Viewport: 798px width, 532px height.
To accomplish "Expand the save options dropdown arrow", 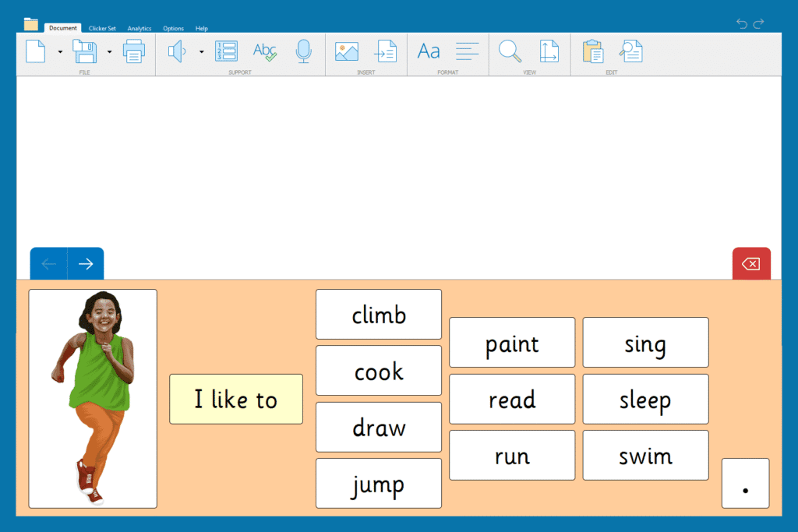I will (x=109, y=52).
